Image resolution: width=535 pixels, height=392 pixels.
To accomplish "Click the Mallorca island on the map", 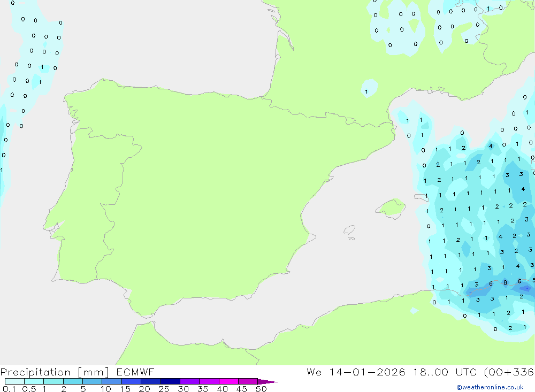I will (391, 207).
